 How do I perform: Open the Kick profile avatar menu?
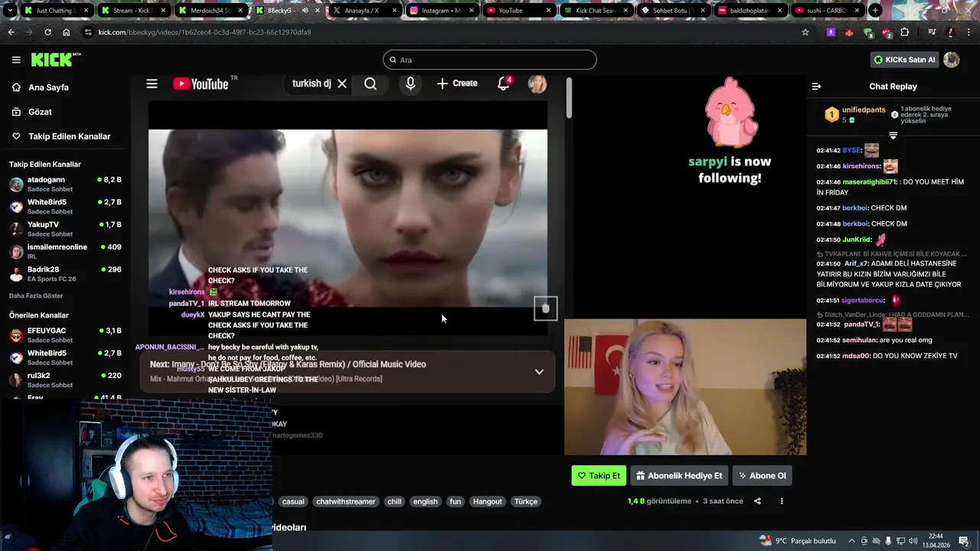point(952,60)
